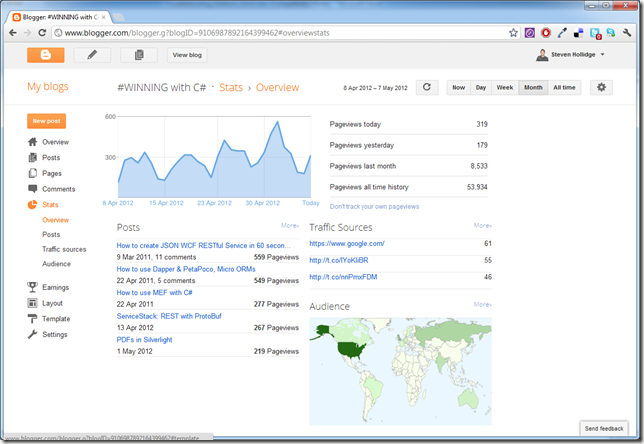The width and height of the screenshot is (644, 444).
Task: Open Chrome wrench menu
Action: pos(627,33)
